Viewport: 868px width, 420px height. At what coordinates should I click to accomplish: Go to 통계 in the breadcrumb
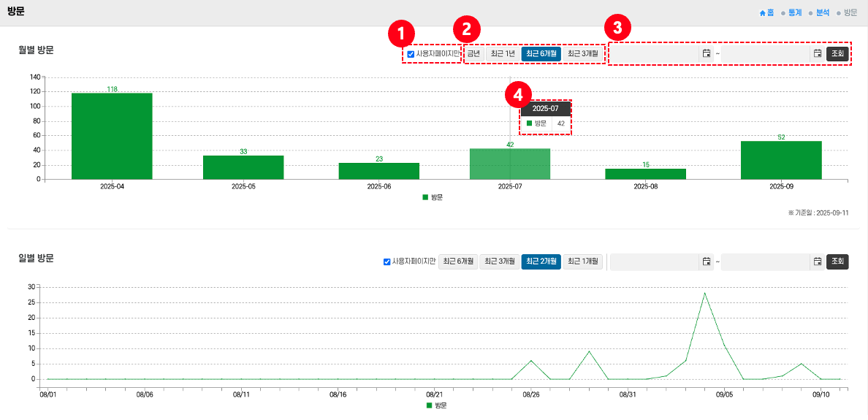pos(795,13)
